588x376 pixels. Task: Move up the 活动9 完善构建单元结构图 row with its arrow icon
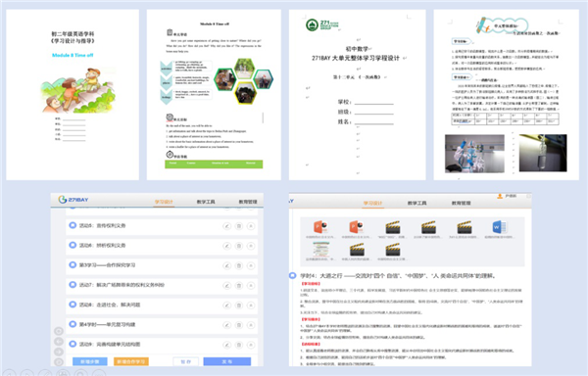251,345
